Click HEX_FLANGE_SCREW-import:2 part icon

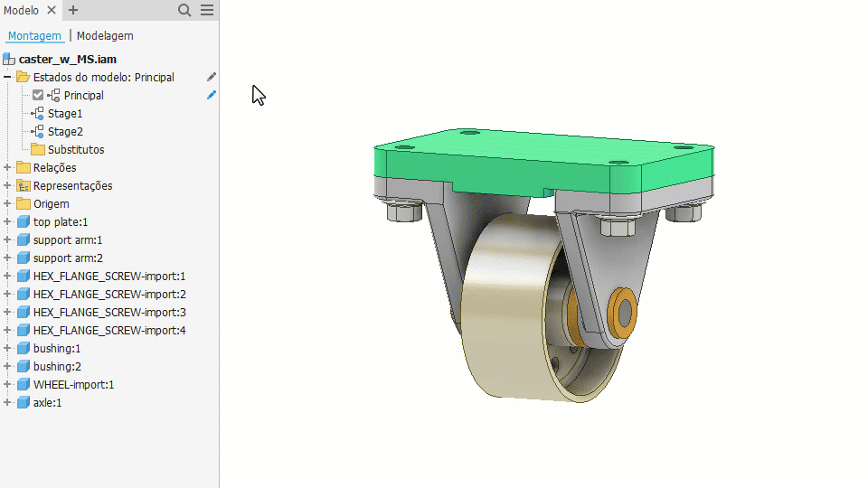tap(24, 294)
